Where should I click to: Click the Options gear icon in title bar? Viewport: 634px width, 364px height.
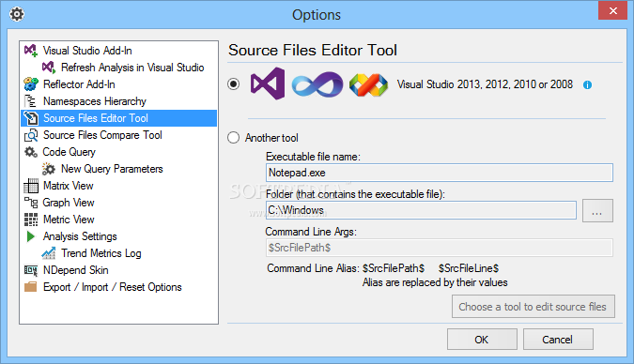pos(17,15)
